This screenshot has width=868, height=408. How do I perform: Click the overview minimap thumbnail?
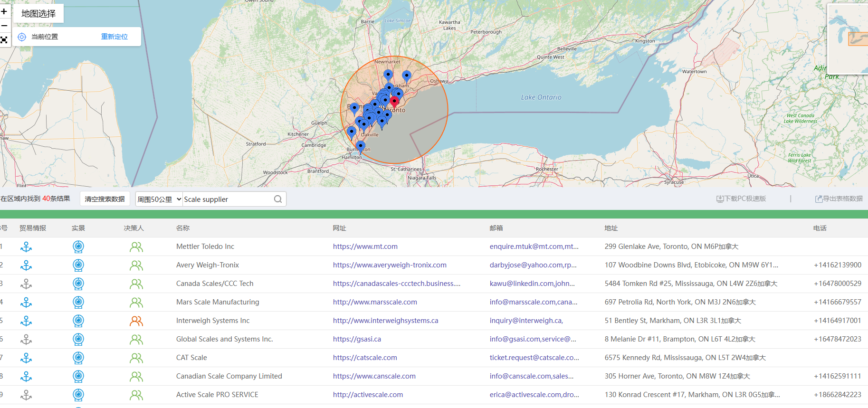tap(848, 39)
